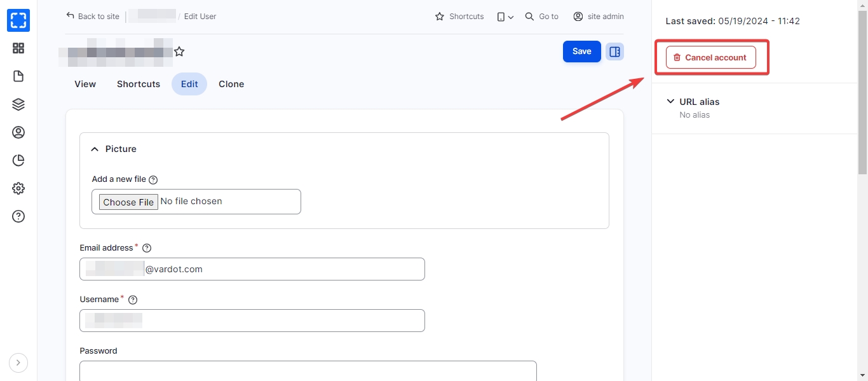Switch to the View tab
Viewport: 868px width, 381px height.
(85, 84)
